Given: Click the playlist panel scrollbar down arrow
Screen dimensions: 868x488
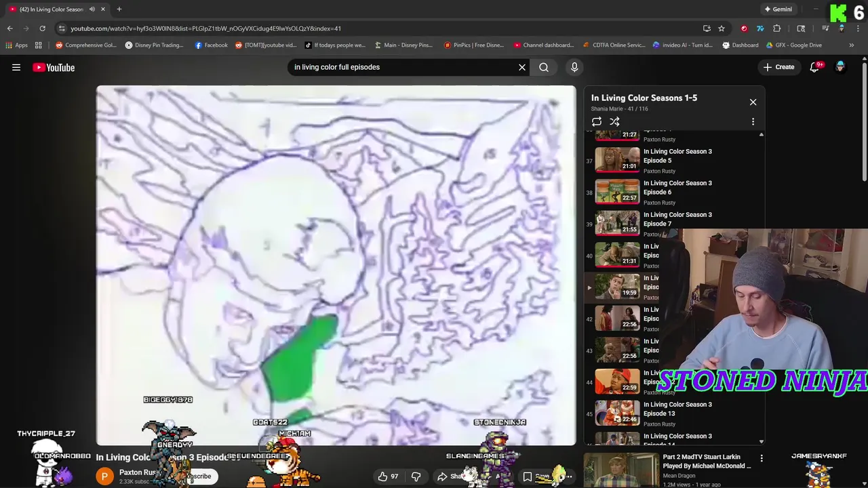Looking at the screenshot, I should tap(761, 441).
